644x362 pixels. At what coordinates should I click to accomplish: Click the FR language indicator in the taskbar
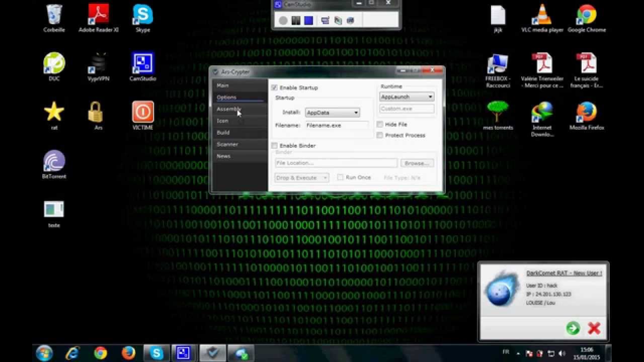tap(506, 351)
